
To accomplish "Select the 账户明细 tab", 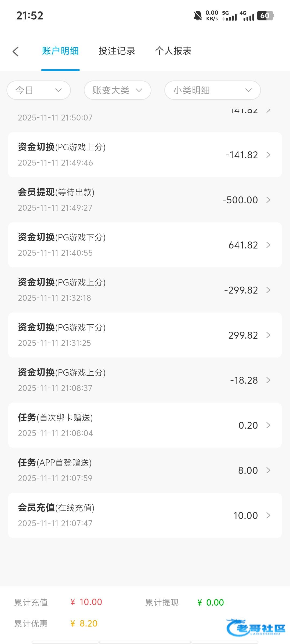I will click(x=60, y=51).
